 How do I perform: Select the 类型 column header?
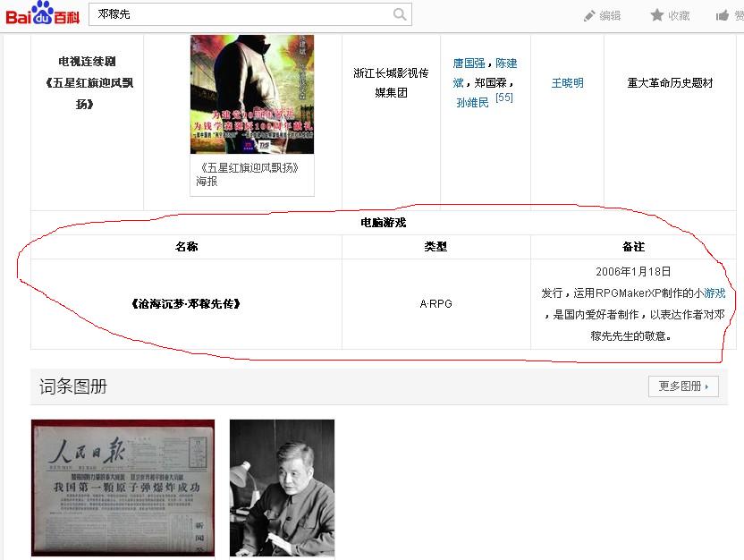pos(435,247)
